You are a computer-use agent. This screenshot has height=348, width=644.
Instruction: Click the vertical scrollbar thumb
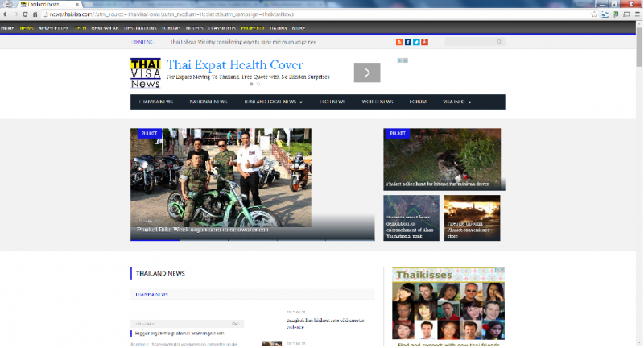[639, 46]
